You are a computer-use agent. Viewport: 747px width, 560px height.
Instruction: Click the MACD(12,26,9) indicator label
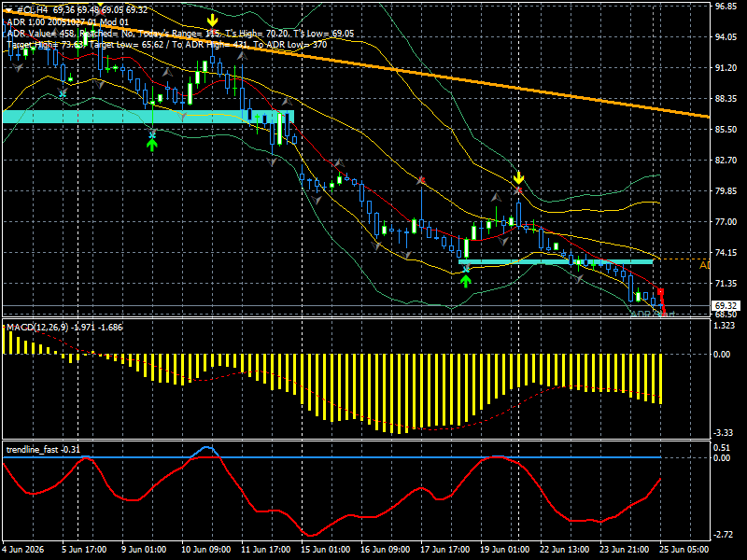coord(64,328)
